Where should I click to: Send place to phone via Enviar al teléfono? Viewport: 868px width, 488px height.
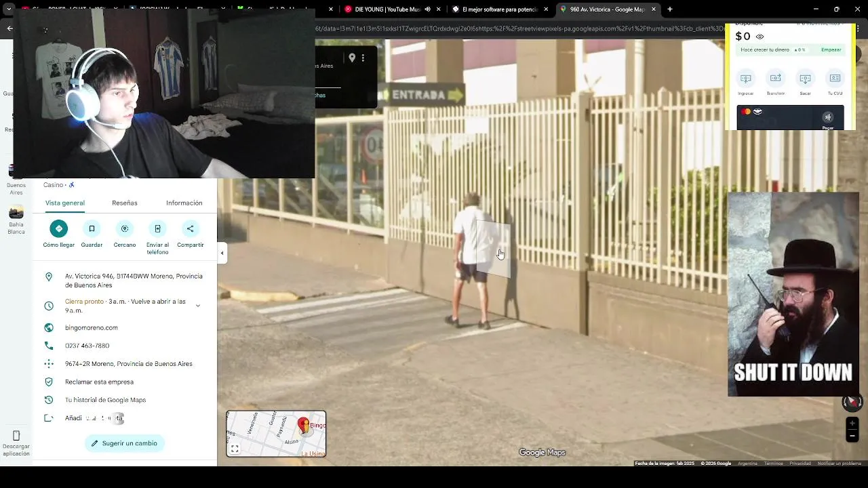click(x=157, y=229)
